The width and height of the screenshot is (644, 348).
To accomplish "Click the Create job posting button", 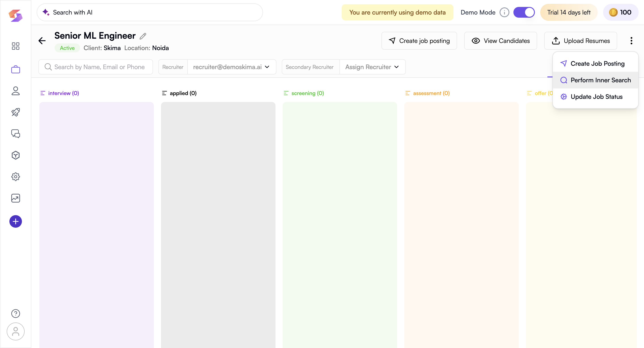I will [x=419, y=41].
